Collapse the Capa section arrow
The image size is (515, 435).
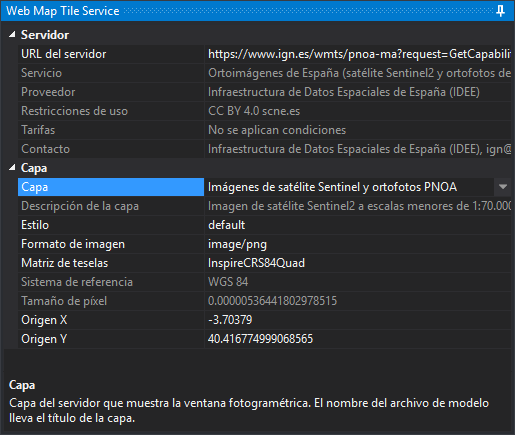[x=12, y=168]
